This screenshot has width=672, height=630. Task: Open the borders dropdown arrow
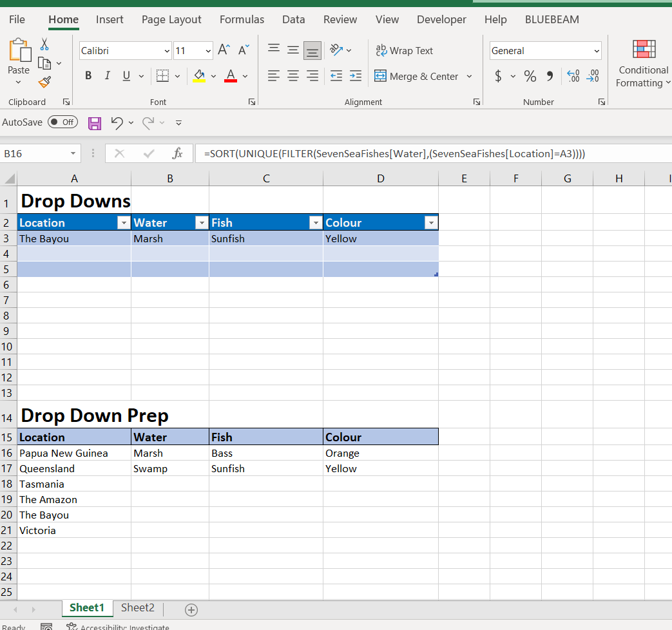[x=177, y=76]
